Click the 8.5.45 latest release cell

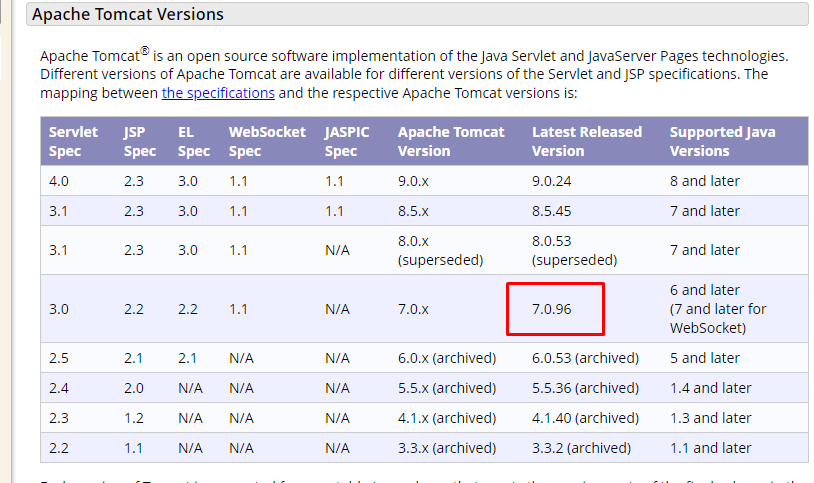pyautogui.click(x=551, y=211)
